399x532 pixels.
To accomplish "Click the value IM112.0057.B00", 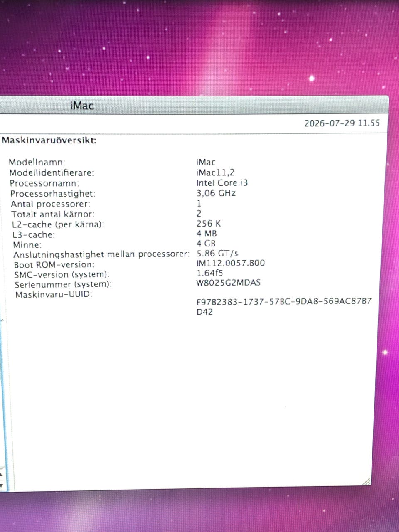I will pyautogui.click(x=231, y=263).
